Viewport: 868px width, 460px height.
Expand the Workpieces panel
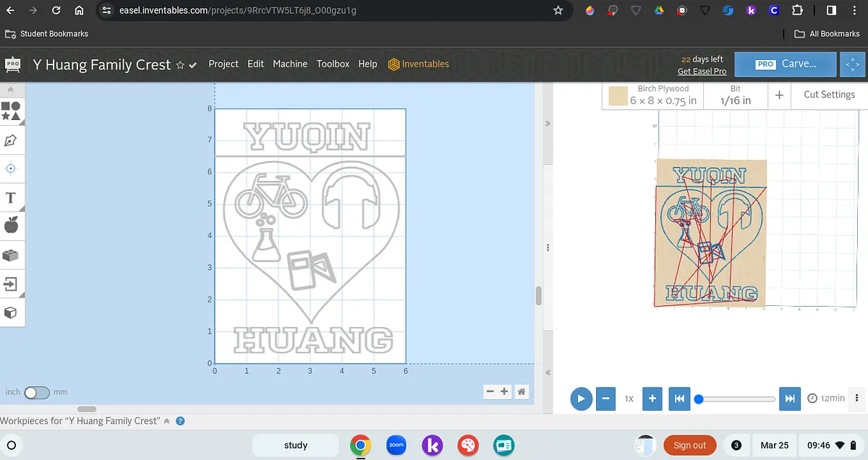pyautogui.click(x=166, y=421)
